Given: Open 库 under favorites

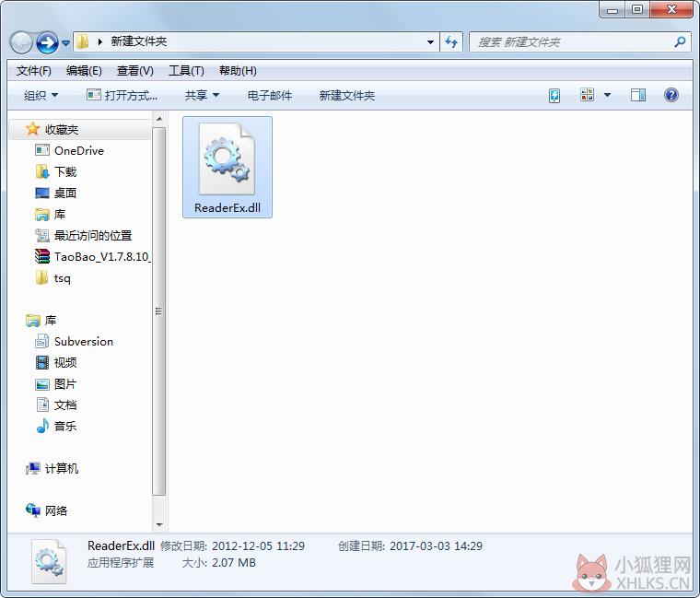Looking at the screenshot, I should click(x=60, y=215).
